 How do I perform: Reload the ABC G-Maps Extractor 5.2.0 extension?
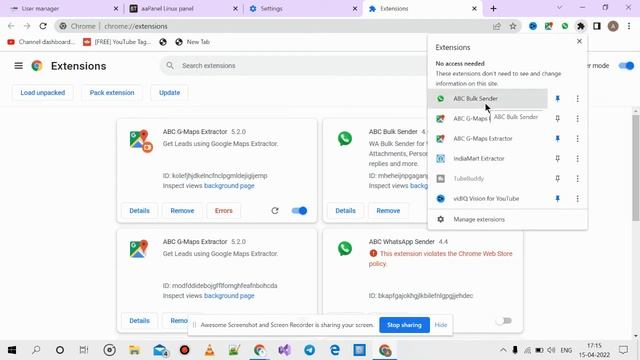275,211
